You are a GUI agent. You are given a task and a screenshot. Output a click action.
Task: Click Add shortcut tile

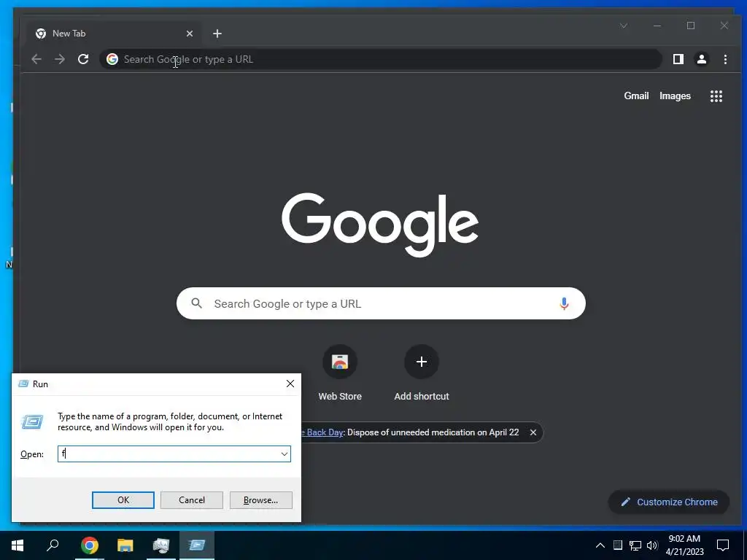[x=421, y=373]
